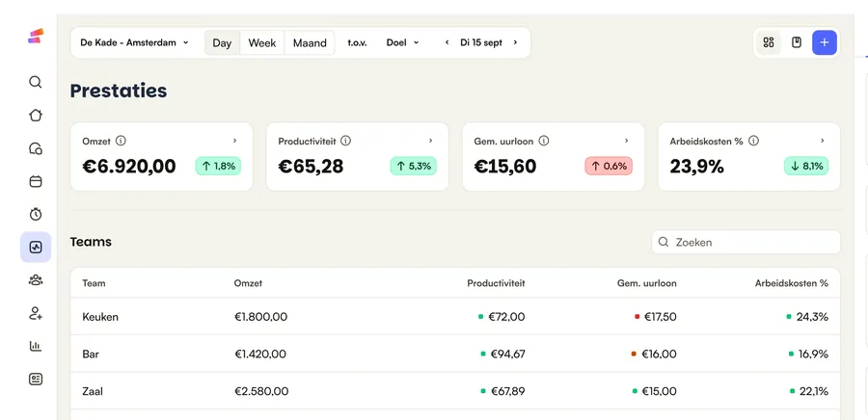Screen dimensions: 868x420
Task: Sort by the Arbeidskosten % column header
Action: tap(792, 283)
